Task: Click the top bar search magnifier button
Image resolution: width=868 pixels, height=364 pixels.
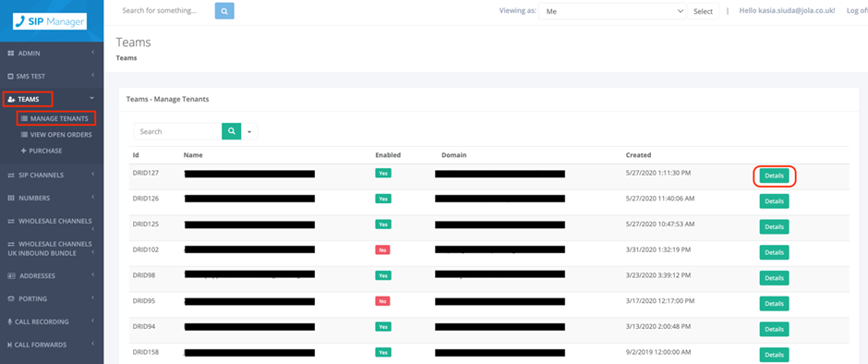Action: 224,10
